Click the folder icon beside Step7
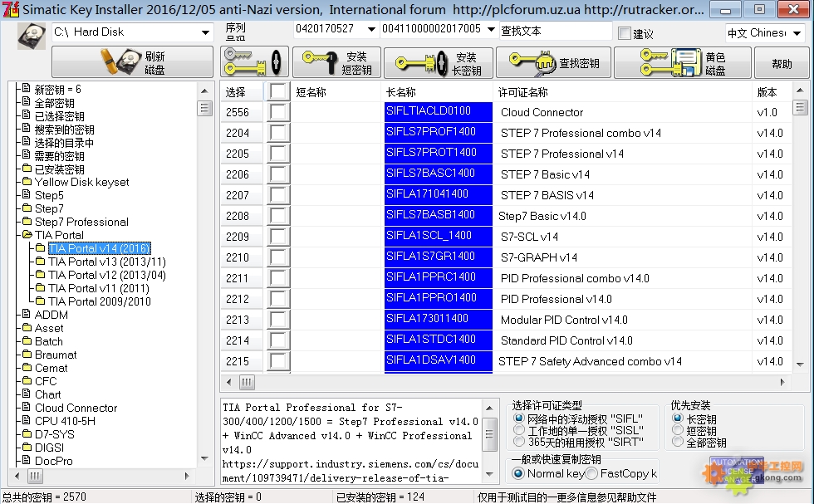814x504 pixels. click(27, 208)
